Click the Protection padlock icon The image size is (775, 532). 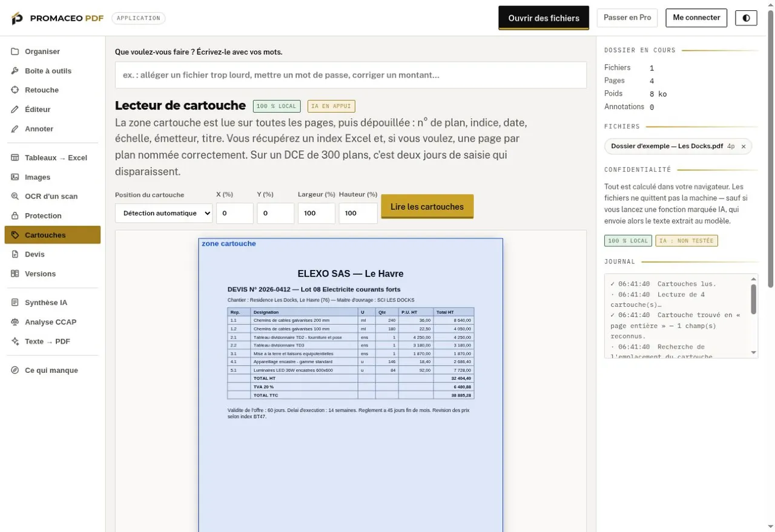(15, 216)
